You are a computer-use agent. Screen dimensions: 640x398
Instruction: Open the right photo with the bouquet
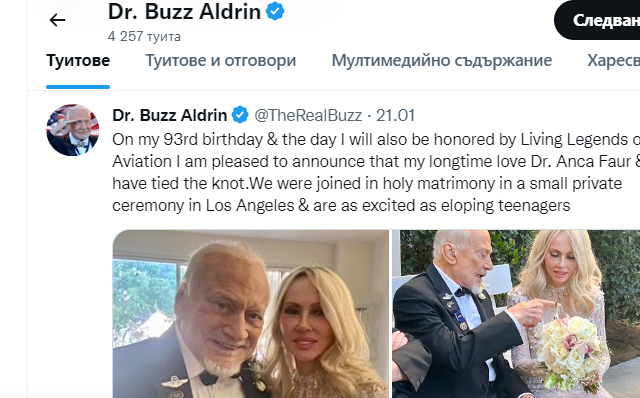click(x=516, y=314)
